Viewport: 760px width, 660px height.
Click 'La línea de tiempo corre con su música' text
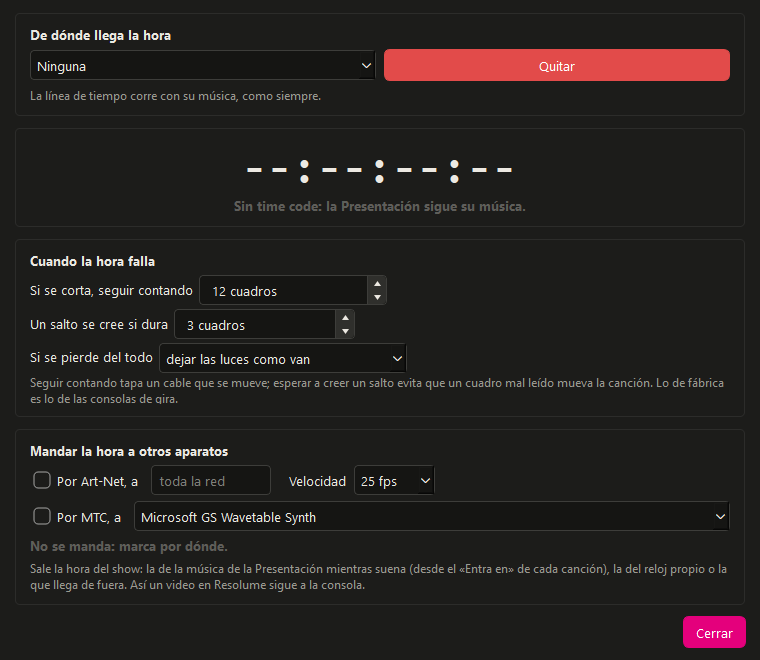point(175,96)
